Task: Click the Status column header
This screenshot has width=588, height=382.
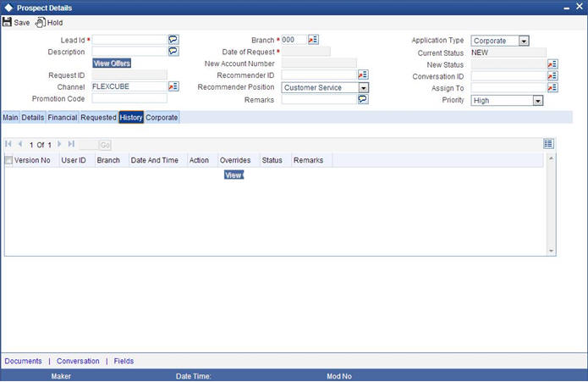Action: 272,160
